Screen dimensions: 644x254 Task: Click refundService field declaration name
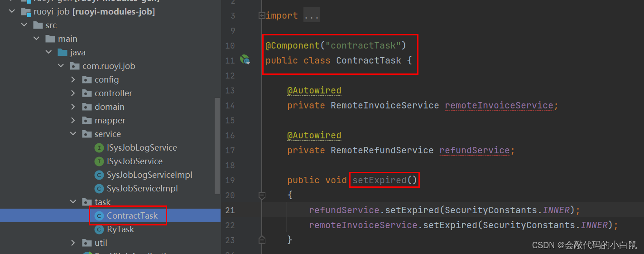(x=474, y=151)
